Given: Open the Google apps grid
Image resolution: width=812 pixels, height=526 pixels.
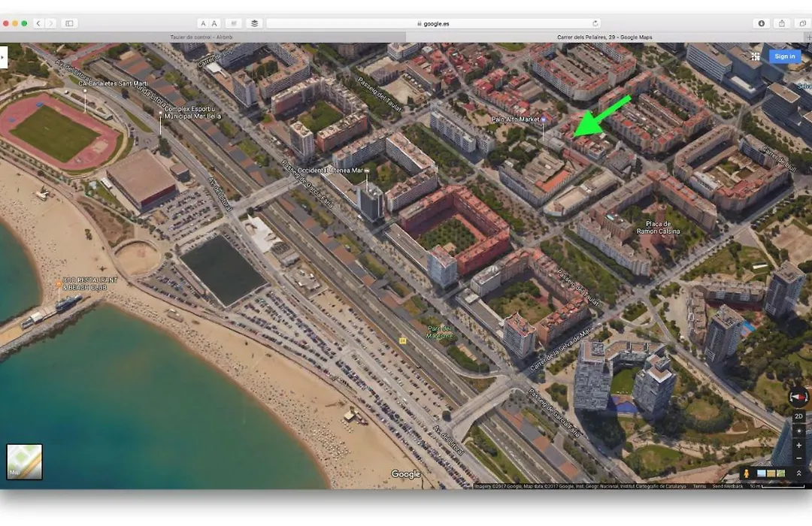Looking at the screenshot, I should pyautogui.click(x=756, y=56).
